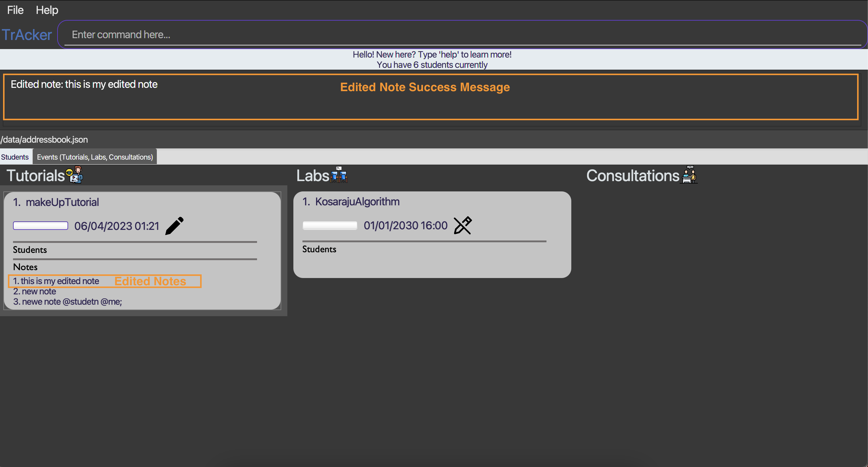The height and width of the screenshot is (467, 868).
Task: Click the Tutorials column heading
Action: pos(35,175)
